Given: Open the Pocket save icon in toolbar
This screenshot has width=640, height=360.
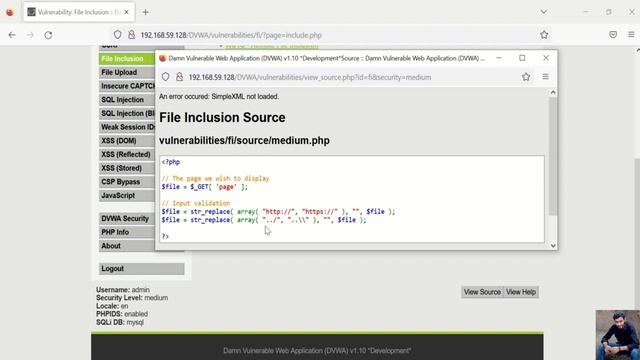Looking at the screenshot, I should click(613, 35).
